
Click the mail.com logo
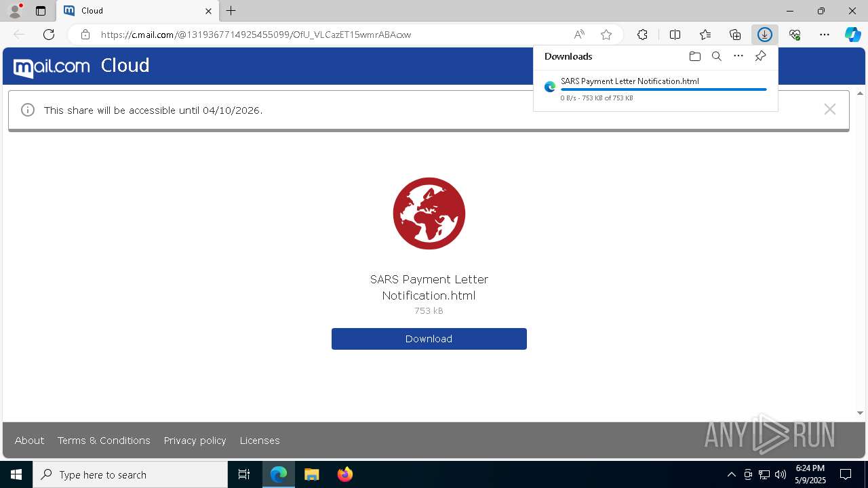coord(52,66)
